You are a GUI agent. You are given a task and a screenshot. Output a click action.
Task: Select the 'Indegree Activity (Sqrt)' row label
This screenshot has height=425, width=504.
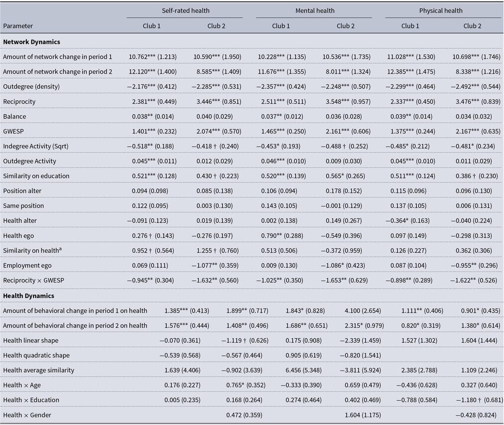point(35,146)
